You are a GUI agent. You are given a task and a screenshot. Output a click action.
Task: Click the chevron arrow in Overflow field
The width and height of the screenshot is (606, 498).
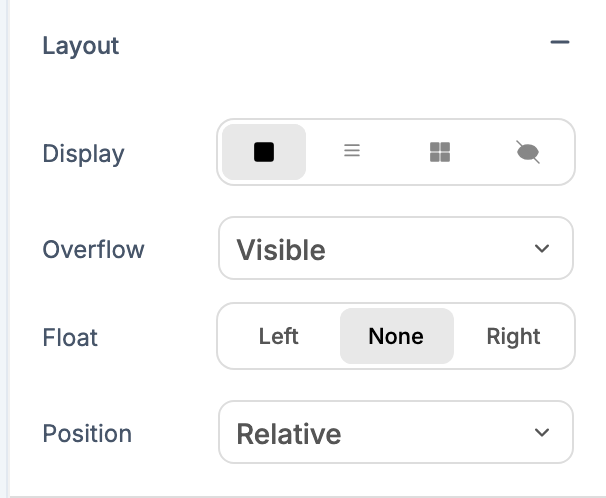542,249
